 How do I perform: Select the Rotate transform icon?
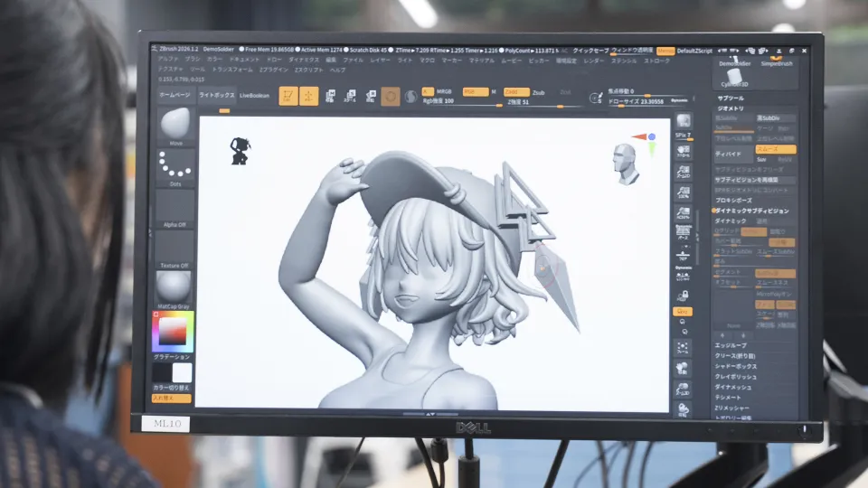tap(371, 97)
